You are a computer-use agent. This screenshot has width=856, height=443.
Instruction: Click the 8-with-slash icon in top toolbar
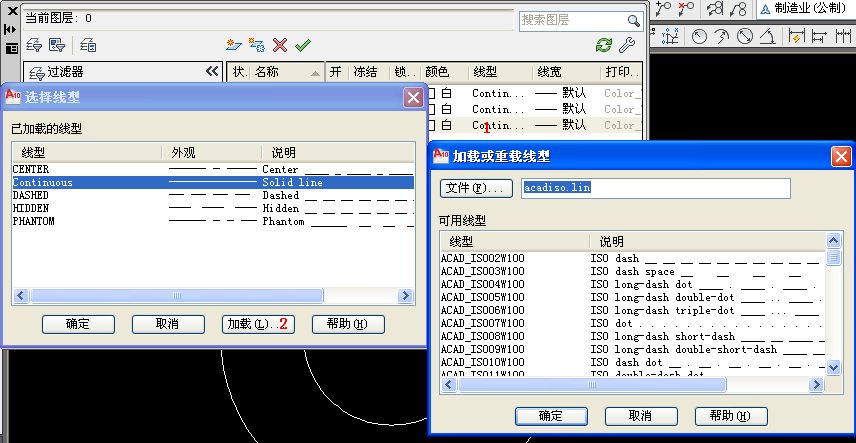pos(738,9)
